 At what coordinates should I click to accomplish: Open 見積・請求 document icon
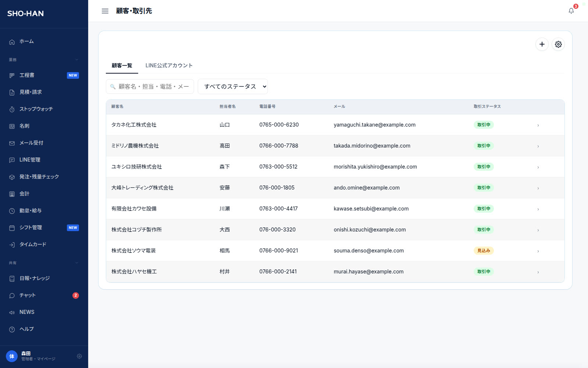pos(12,92)
